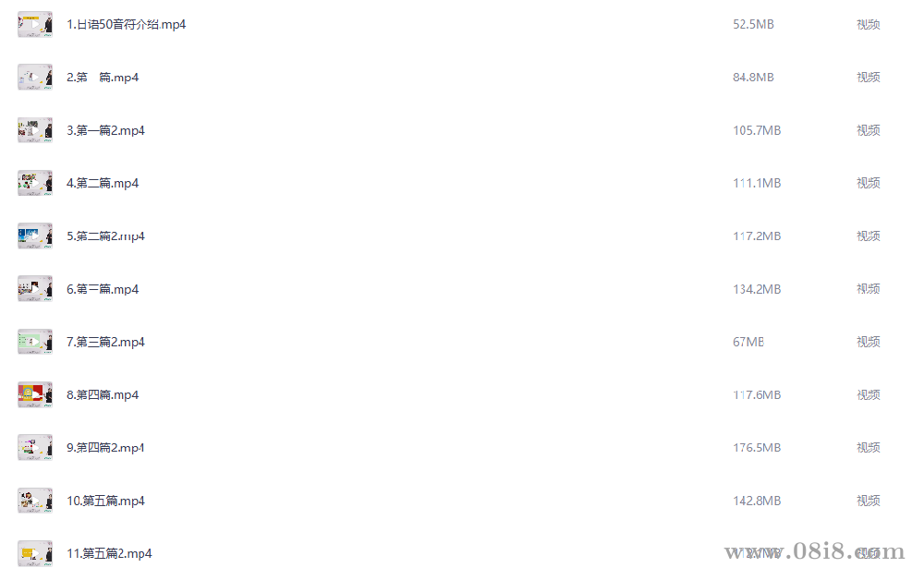
Task: Click the 8.第四篇.mp4 red video thumbnail
Action: tap(35, 394)
